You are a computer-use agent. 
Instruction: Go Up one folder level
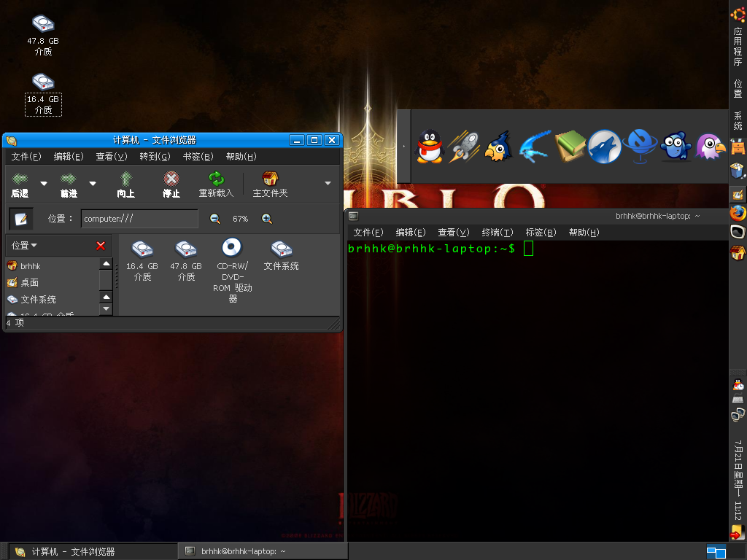125,184
